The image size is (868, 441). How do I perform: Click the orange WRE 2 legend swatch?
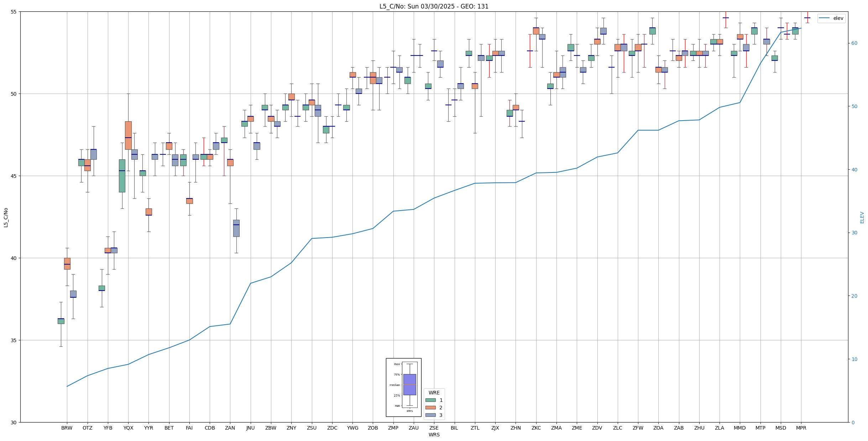[430, 408]
